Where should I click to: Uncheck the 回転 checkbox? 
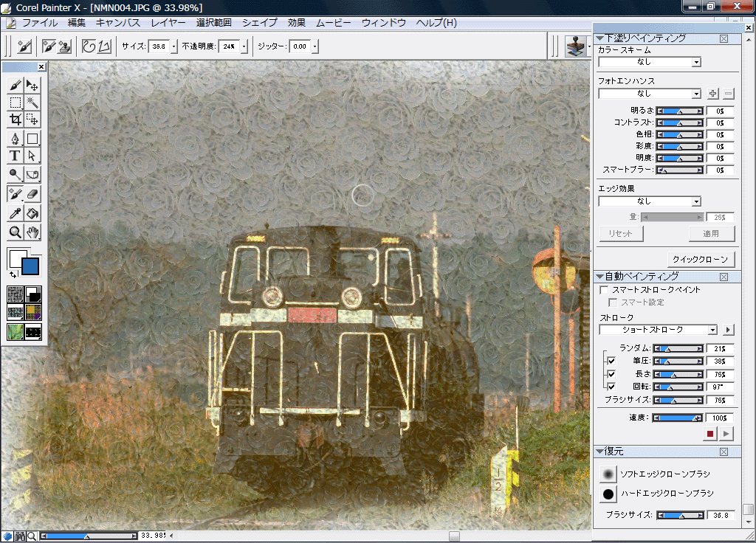(611, 387)
